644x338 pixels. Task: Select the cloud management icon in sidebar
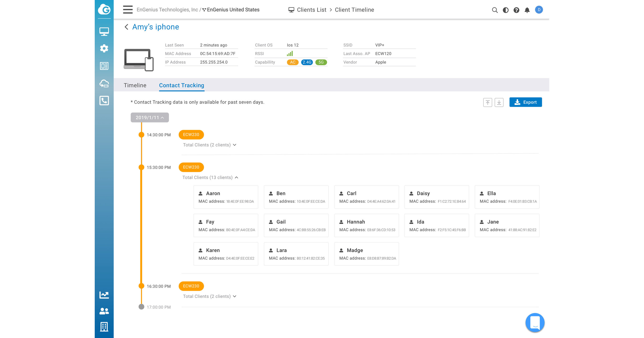104,84
